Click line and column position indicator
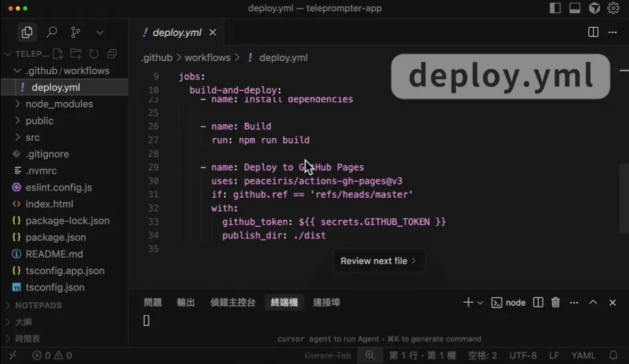 point(422,355)
